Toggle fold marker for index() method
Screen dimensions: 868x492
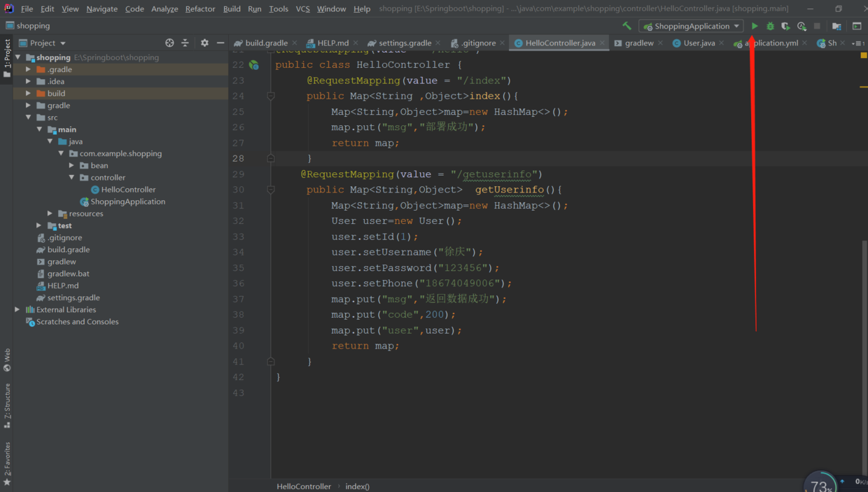[271, 97]
